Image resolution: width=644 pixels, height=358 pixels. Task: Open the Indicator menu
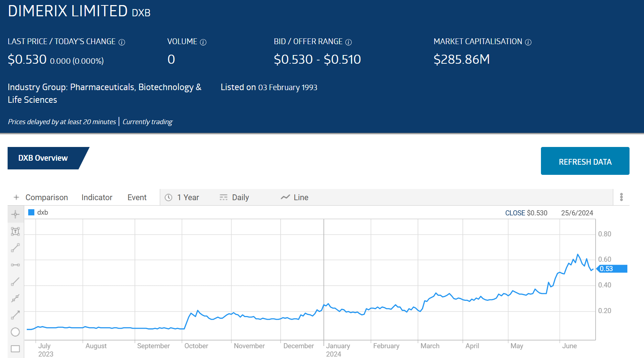click(97, 197)
